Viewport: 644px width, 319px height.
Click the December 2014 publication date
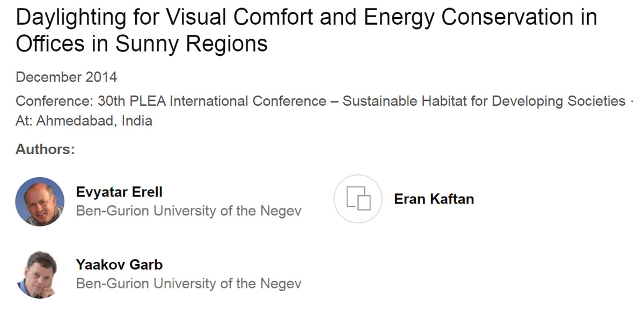[x=66, y=77]
